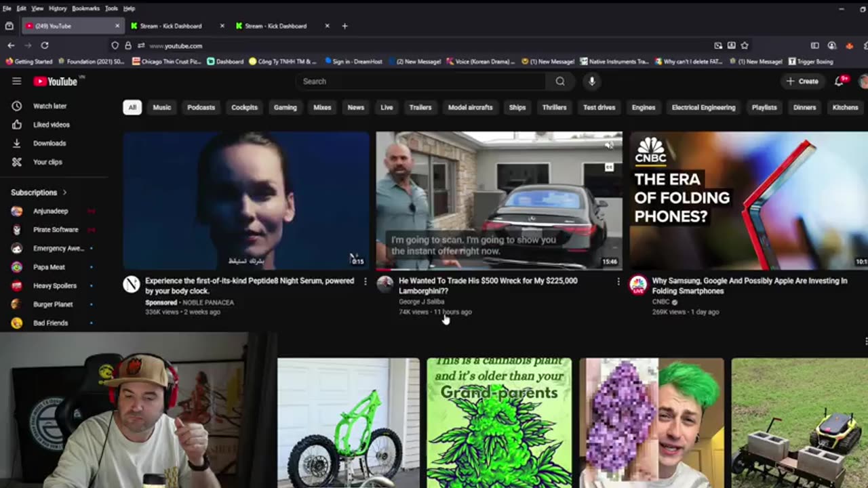Open the Liked videos thumbs-up icon

[x=17, y=125]
